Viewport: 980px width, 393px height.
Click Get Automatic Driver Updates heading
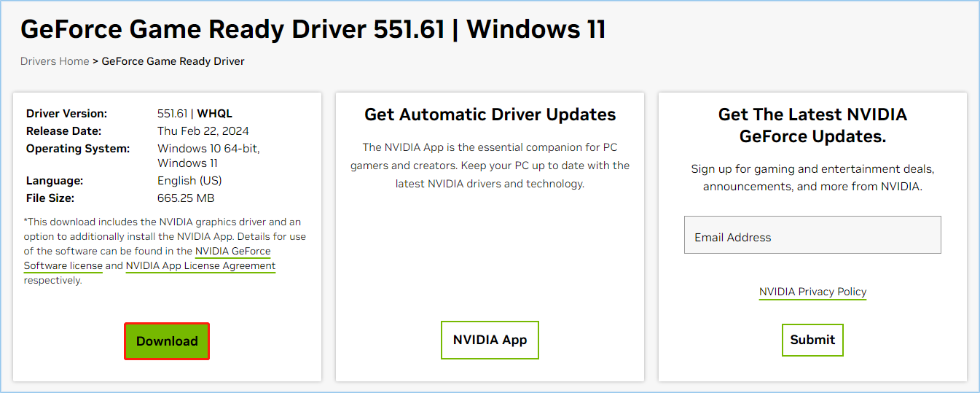point(490,114)
